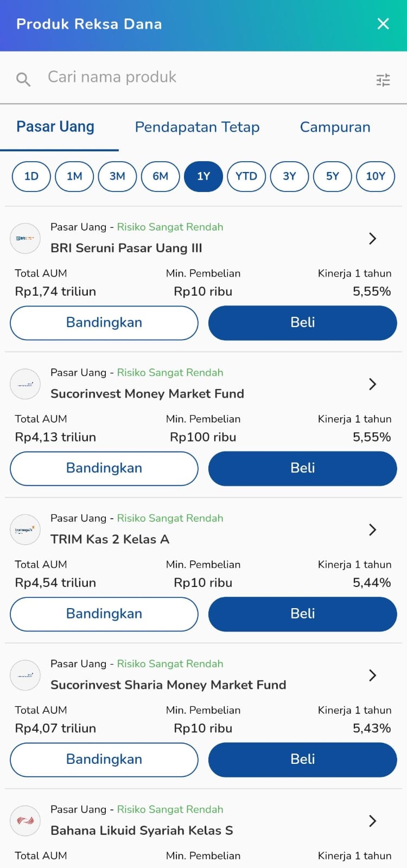Click the Cari nama produk search field
Image resolution: width=407 pixels, height=868 pixels.
pos(195,78)
